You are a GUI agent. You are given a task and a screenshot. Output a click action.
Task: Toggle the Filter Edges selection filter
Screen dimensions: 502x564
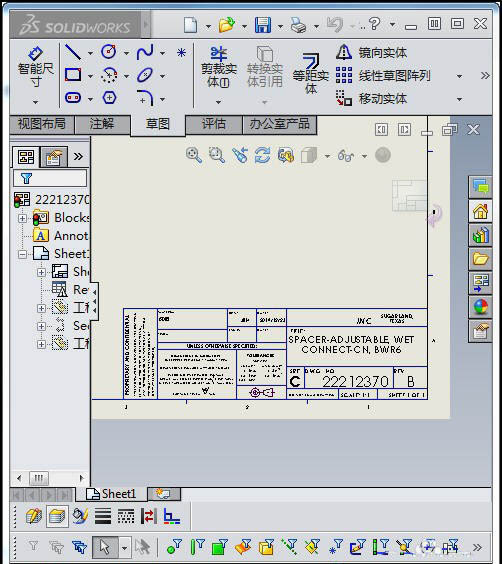click(197, 546)
